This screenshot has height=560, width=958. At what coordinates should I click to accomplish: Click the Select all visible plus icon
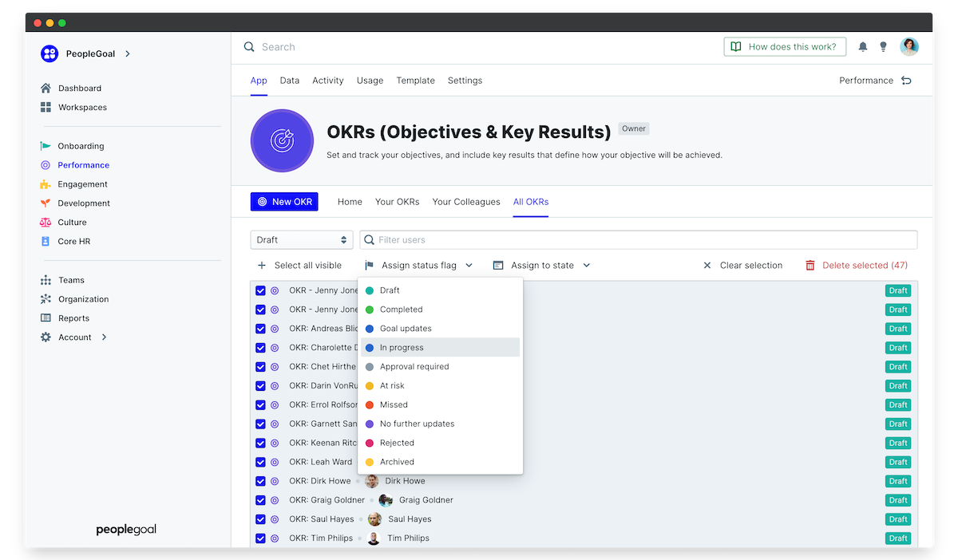(262, 266)
